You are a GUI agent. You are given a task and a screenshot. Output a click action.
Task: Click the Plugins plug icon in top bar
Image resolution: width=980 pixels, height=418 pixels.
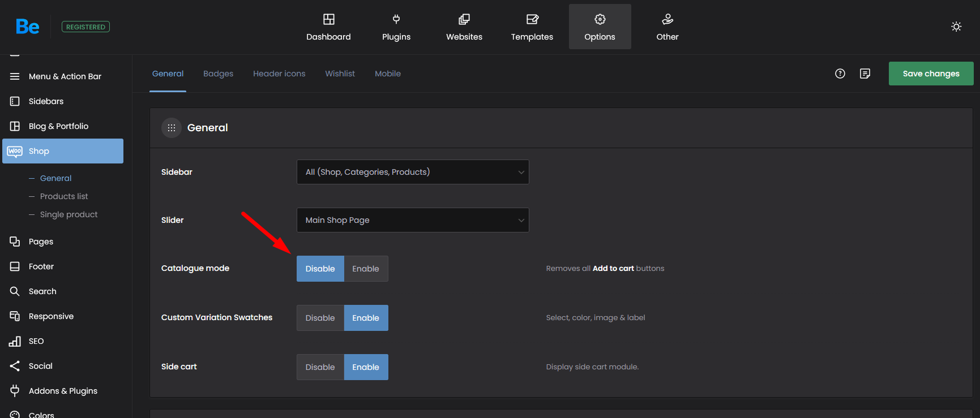point(396,19)
